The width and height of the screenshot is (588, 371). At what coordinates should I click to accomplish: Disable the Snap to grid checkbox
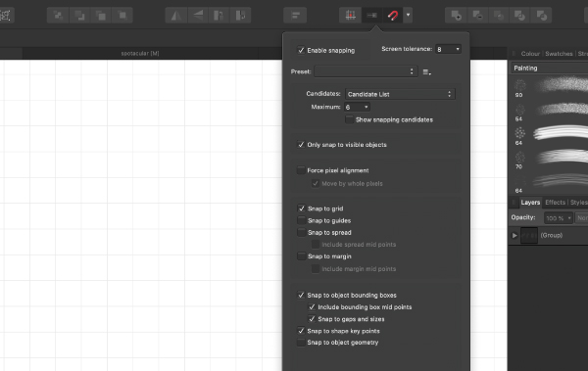(301, 209)
